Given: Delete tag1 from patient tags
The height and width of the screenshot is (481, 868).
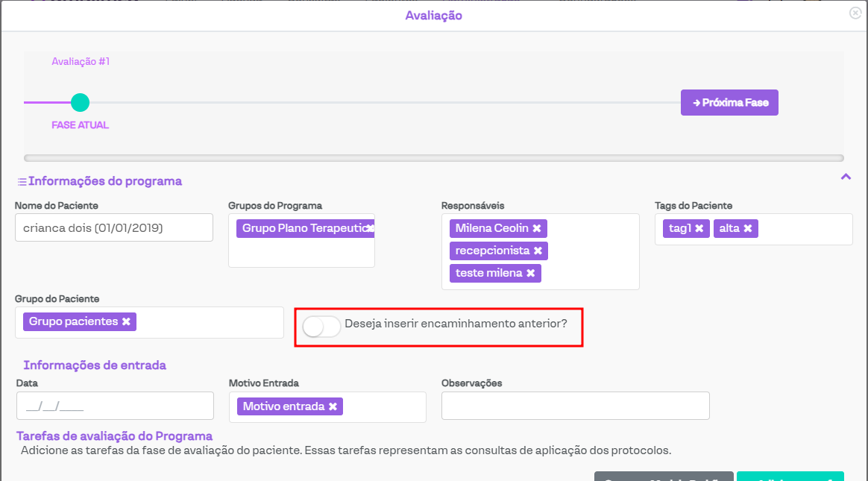Looking at the screenshot, I should (699, 228).
